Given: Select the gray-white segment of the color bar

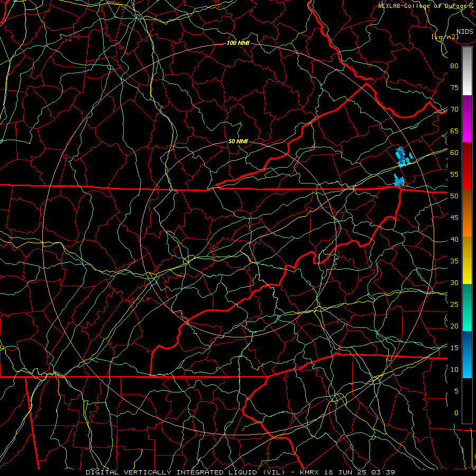Looking at the screenshot, I should (467, 71).
